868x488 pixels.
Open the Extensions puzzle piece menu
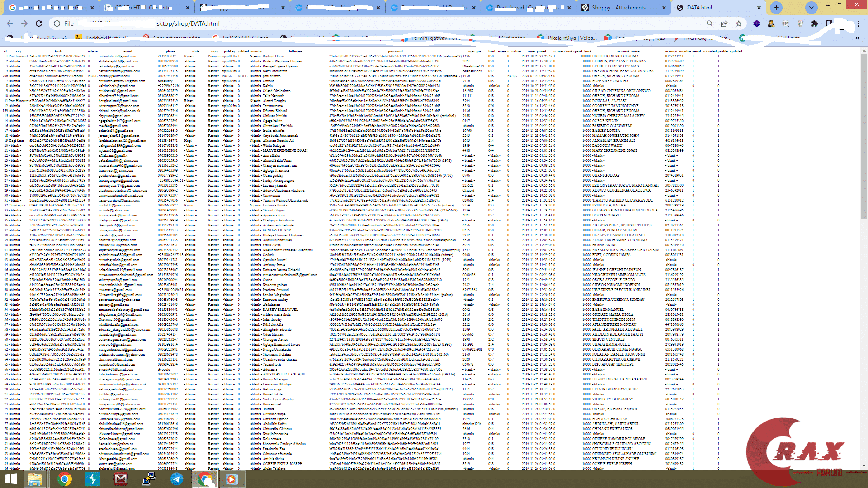coord(815,23)
